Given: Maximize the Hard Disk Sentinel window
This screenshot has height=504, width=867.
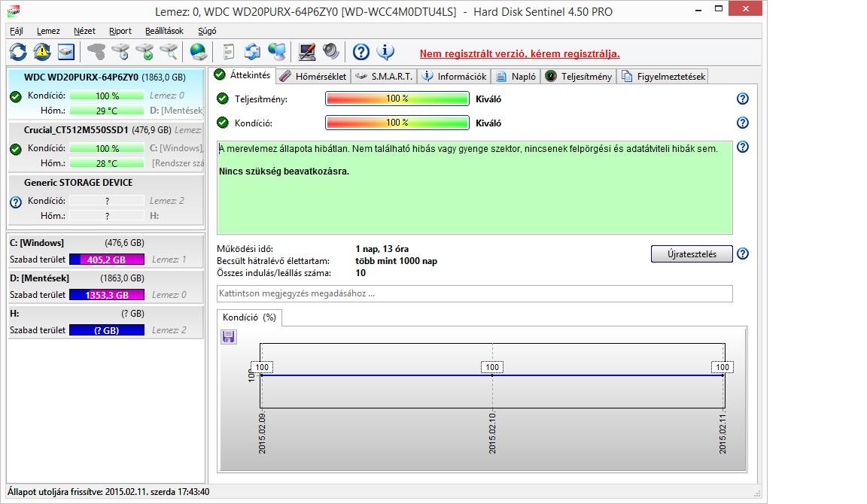Looking at the screenshot, I should pyautogui.click(x=718, y=9).
